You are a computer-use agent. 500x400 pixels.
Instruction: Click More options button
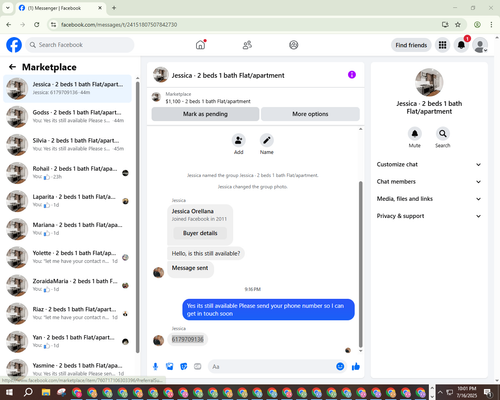(x=310, y=114)
